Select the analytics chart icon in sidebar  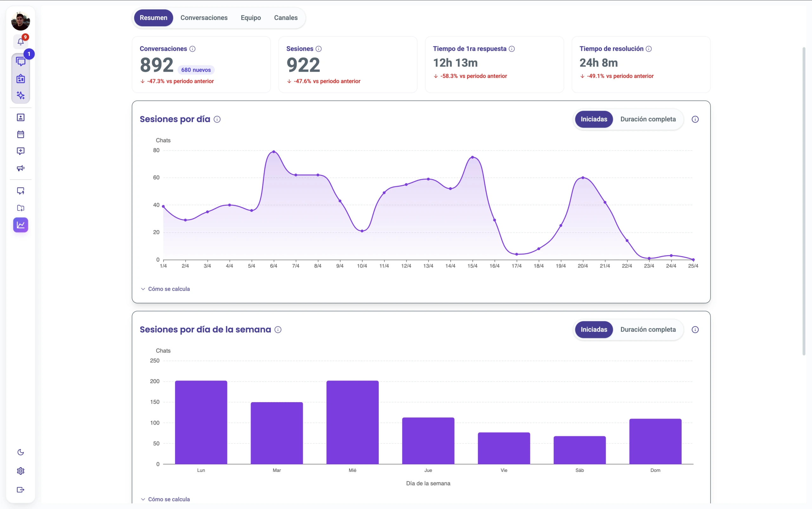[21, 225]
